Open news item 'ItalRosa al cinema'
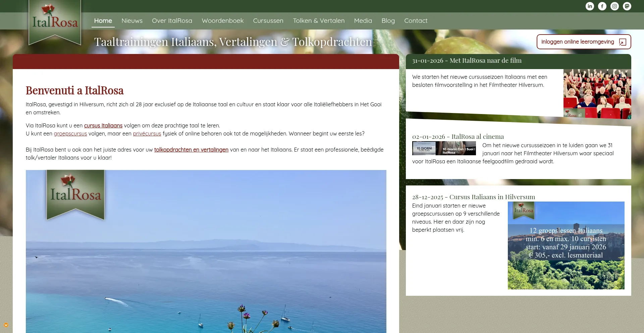 458,136
